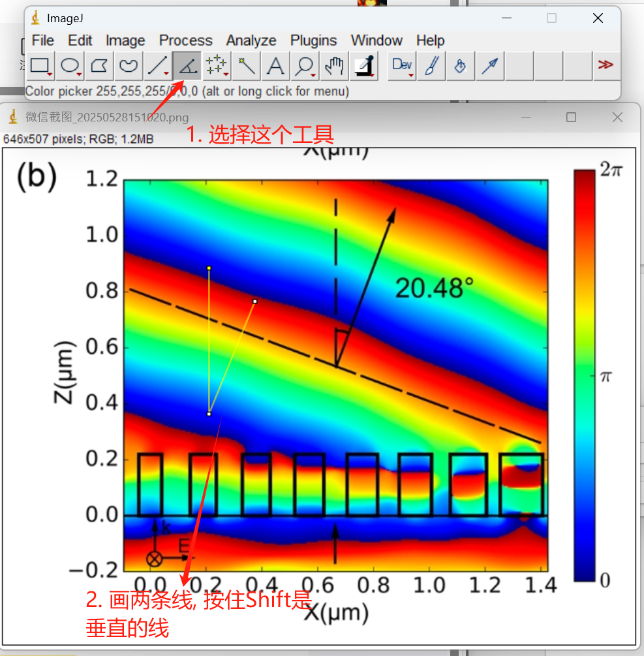This screenshot has height=656, width=644.
Task: Click the right endpoint handle of angle selection
Action: (x=255, y=301)
